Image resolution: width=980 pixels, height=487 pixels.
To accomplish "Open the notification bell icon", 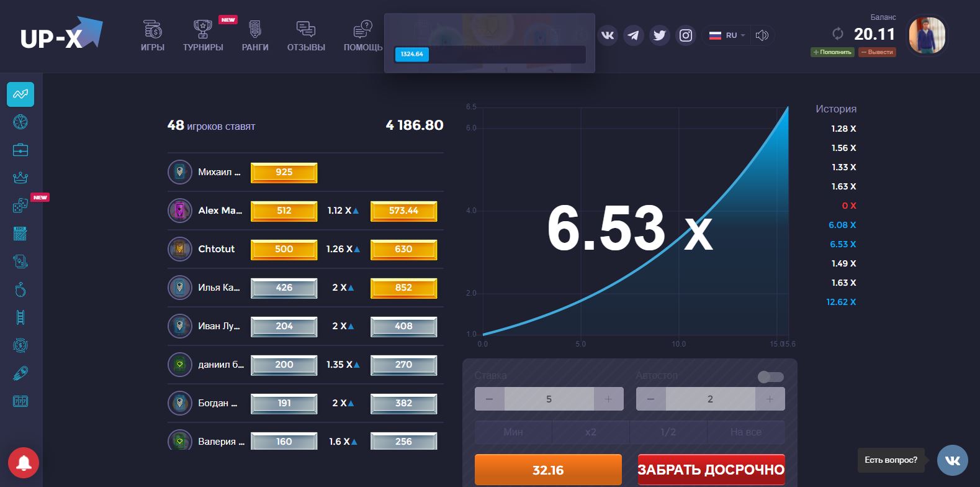I will (x=24, y=463).
